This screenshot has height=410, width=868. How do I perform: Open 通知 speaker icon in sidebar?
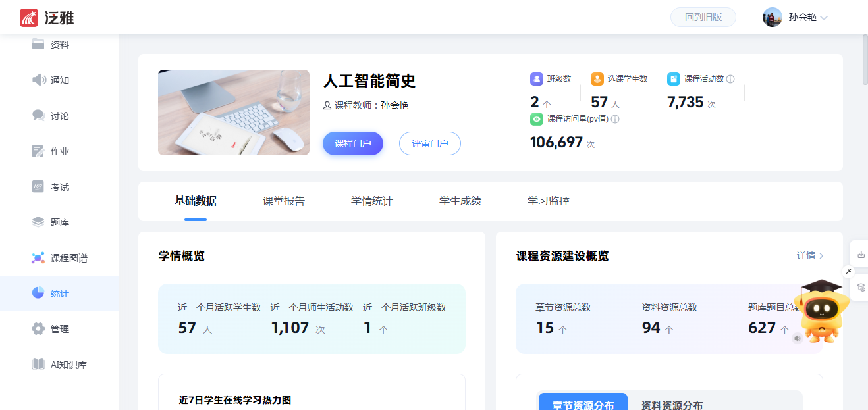38,80
